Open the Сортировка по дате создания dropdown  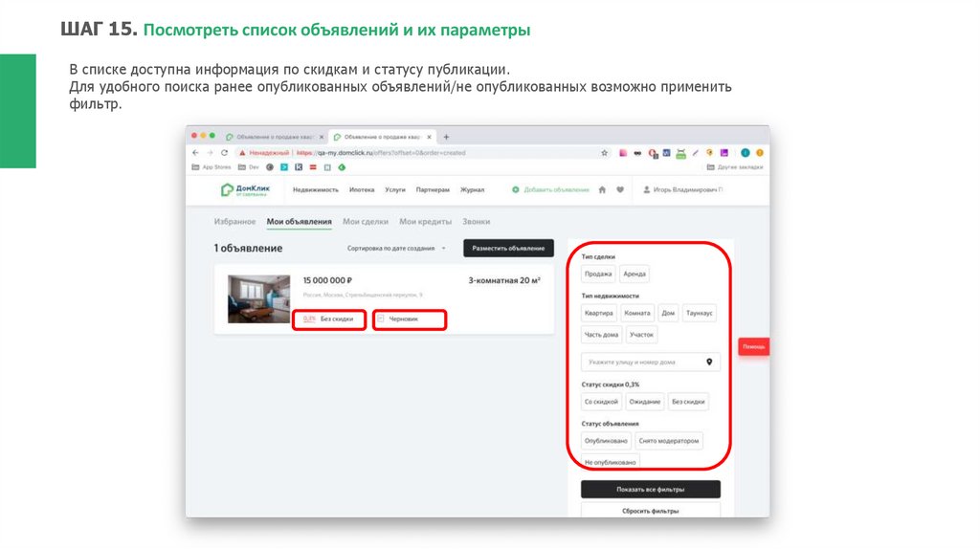(x=396, y=249)
